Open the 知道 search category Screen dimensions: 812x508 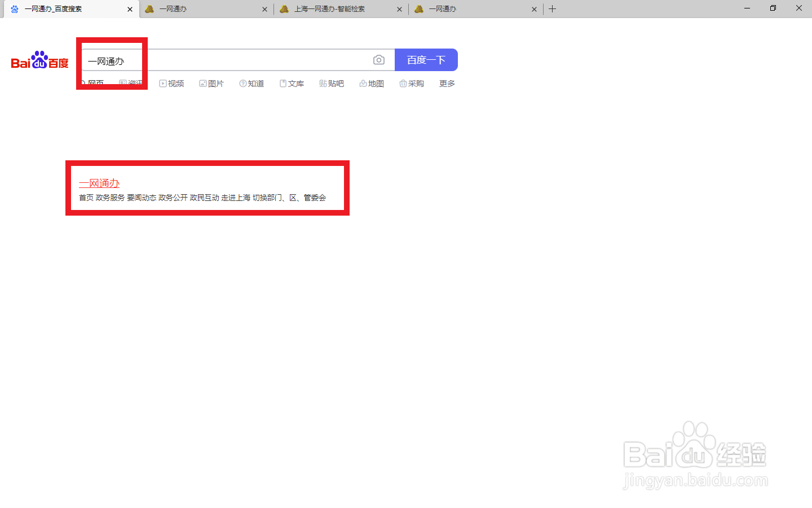pos(251,83)
